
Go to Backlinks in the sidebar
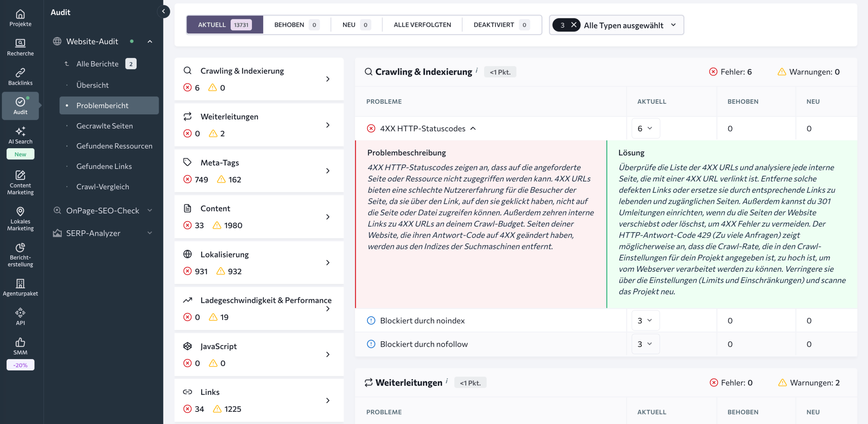coord(20,77)
